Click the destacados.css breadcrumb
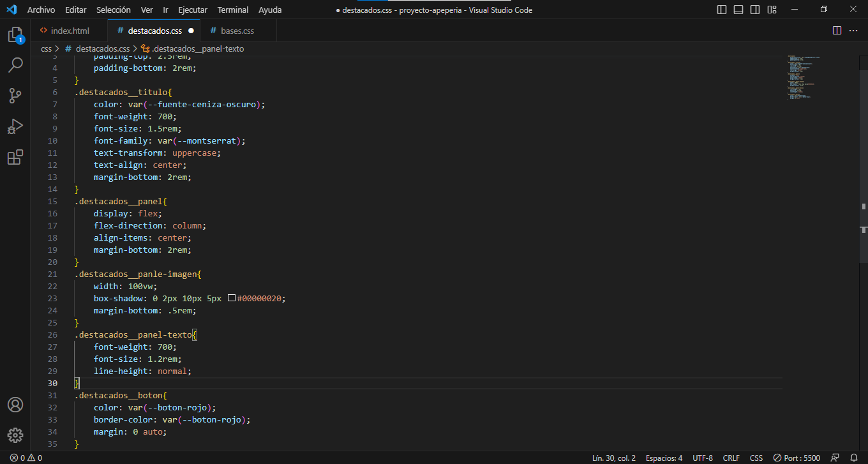 pyautogui.click(x=103, y=49)
